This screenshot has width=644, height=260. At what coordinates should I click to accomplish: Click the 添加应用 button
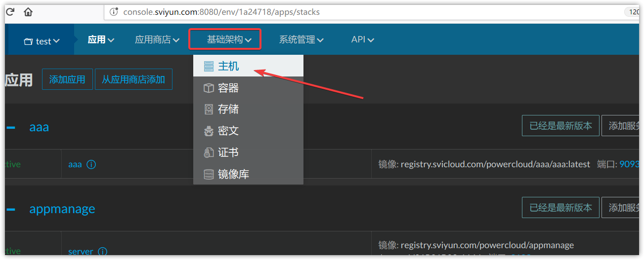click(67, 79)
